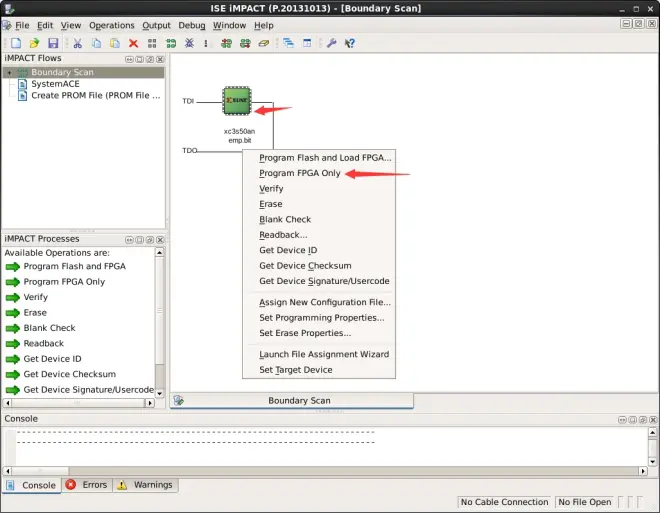Click the Open project folder icon
The height and width of the screenshot is (514, 660).
click(x=34, y=43)
